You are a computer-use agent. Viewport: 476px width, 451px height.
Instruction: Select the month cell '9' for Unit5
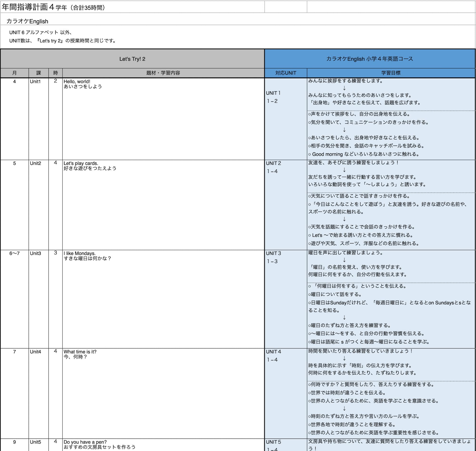point(15,445)
